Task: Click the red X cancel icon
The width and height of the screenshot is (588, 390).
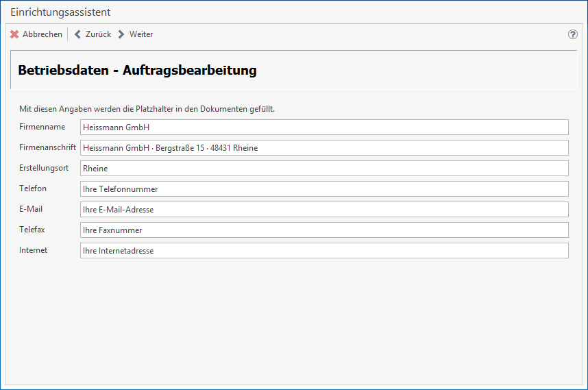Action: [14, 34]
